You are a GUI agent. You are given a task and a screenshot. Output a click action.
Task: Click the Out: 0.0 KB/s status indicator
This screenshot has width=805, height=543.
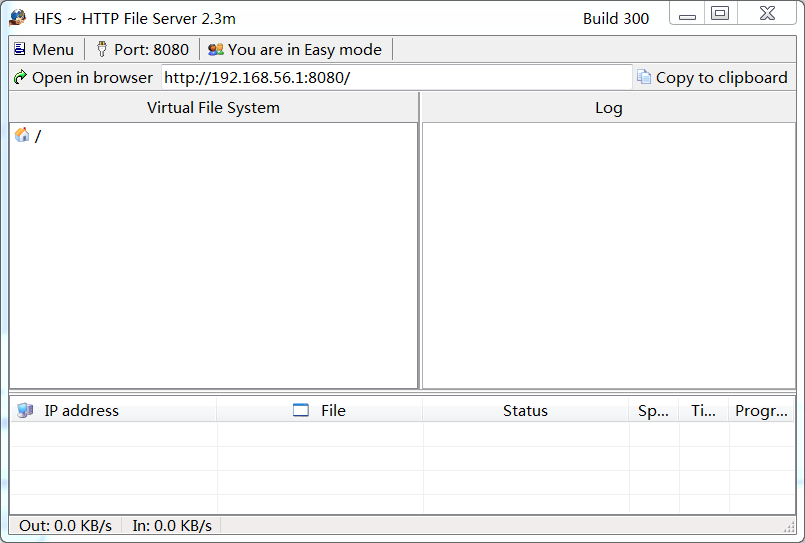[x=65, y=525]
